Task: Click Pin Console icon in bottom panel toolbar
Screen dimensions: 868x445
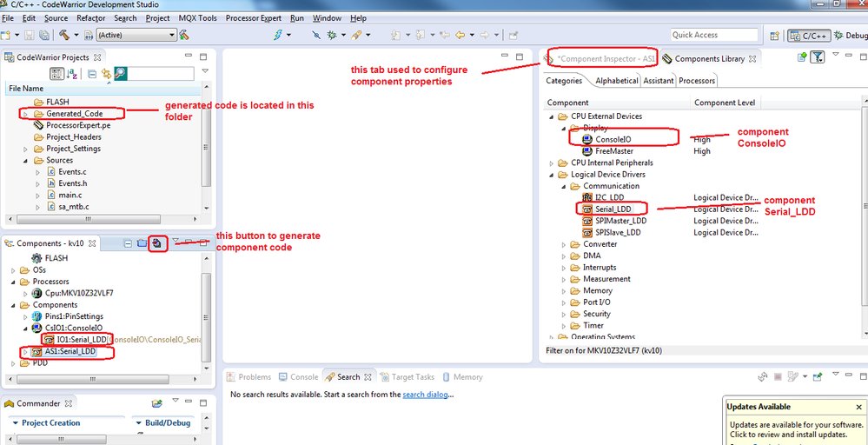Action: click(818, 377)
